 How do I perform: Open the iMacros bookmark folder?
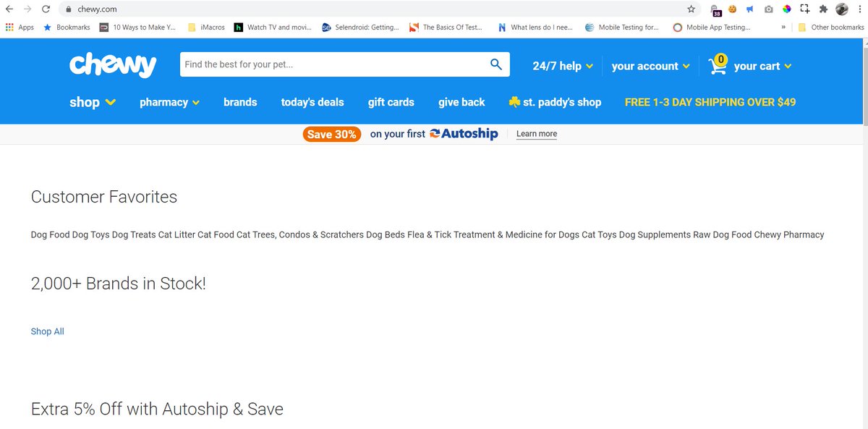(206, 27)
